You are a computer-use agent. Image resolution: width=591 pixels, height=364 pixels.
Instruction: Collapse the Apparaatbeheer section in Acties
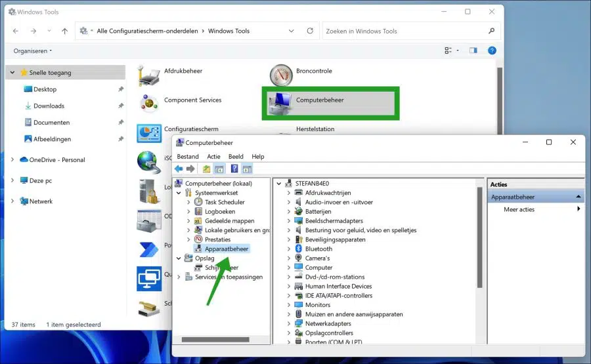click(578, 197)
